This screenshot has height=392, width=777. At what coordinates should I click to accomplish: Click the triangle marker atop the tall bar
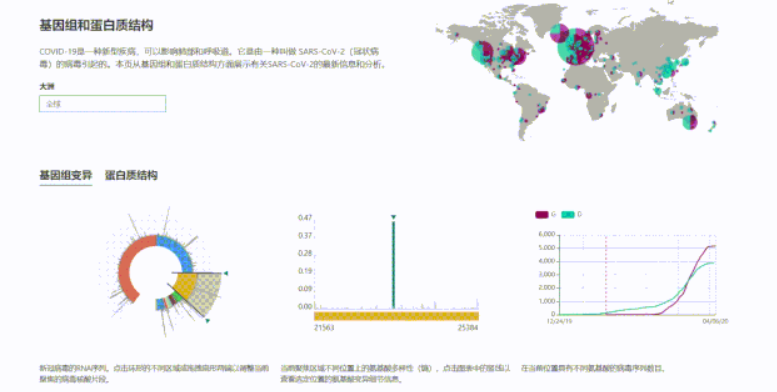coord(393,217)
